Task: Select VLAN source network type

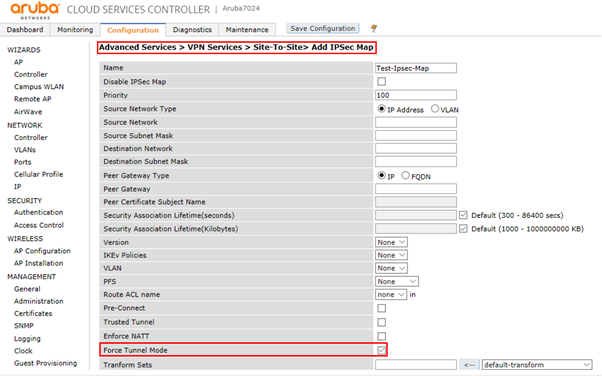Action: pos(435,109)
